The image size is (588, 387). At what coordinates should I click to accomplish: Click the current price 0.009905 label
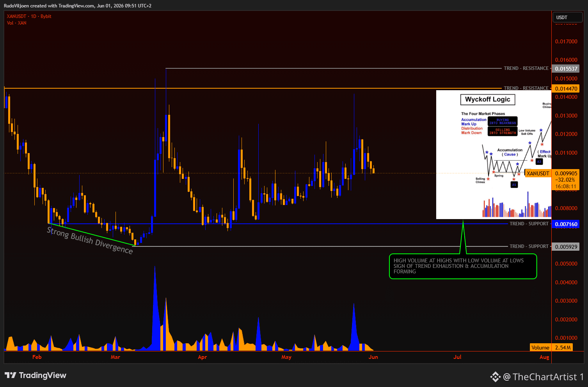(x=566, y=173)
